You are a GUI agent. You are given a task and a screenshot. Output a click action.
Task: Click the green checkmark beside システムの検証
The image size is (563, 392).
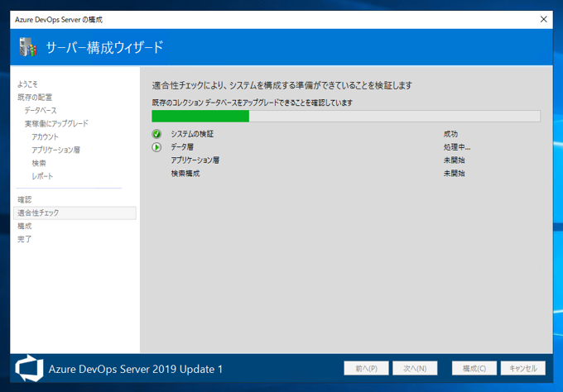156,134
